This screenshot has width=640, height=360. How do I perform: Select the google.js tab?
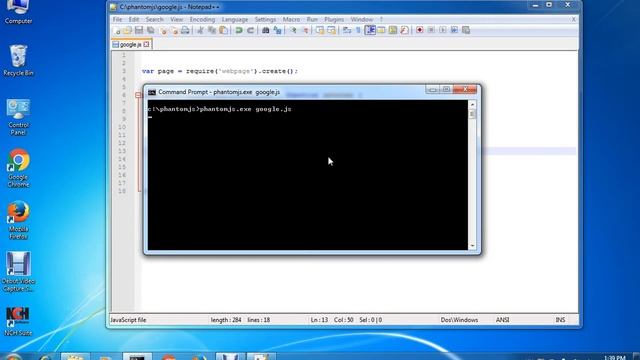coord(131,44)
